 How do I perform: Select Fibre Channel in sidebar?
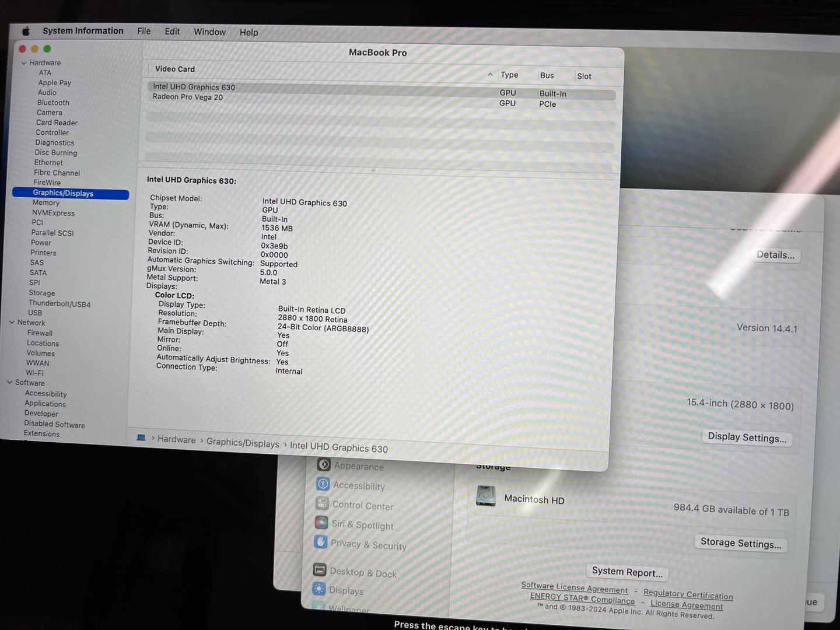[x=57, y=173]
